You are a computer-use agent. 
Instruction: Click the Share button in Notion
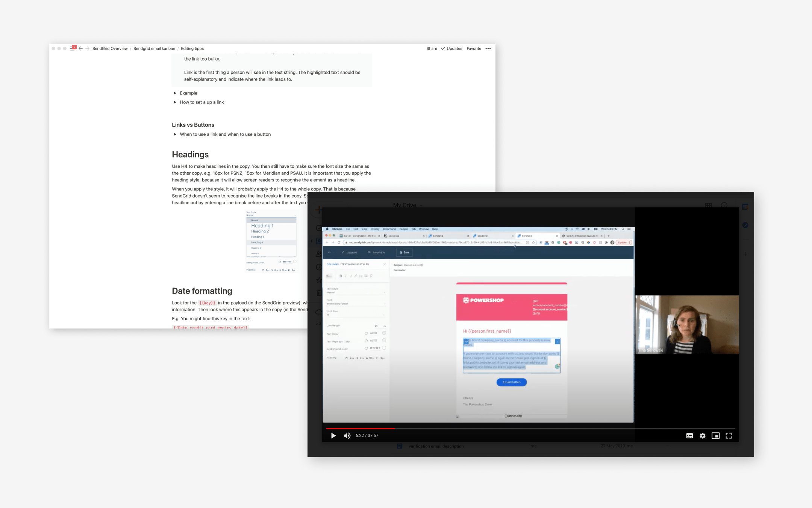pos(431,48)
